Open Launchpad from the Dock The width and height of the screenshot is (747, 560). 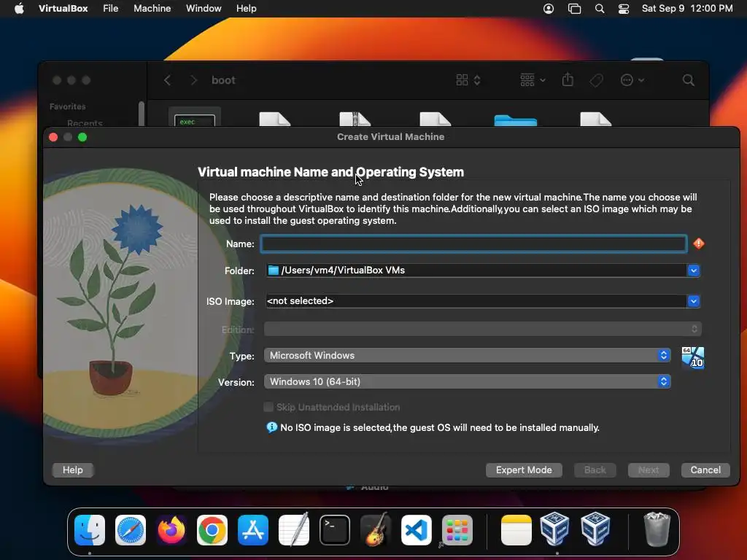coord(457,530)
